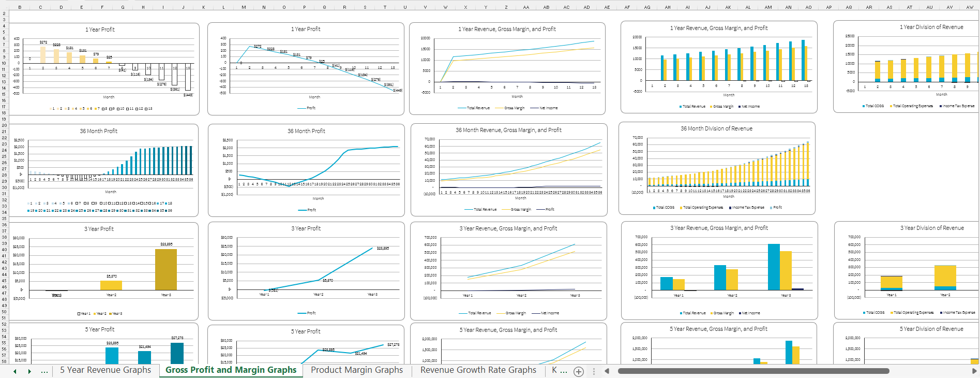Click Profit legend entry in 36 Month Profit line chart

[307, 210]
